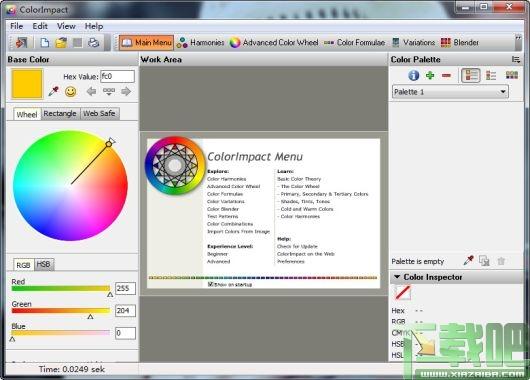Open the View menu

(x=66, y=26)
